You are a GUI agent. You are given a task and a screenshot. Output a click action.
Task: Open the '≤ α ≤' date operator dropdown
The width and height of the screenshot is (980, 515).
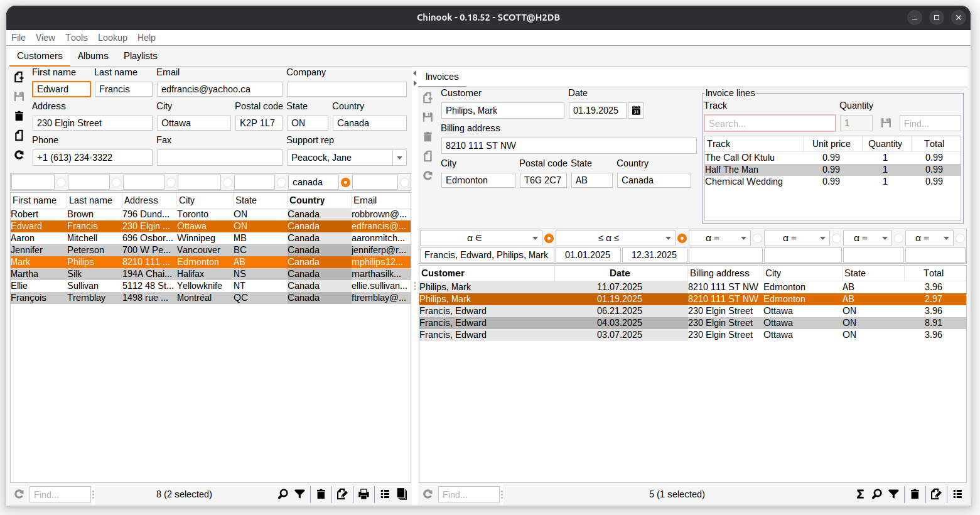(x=668, y=239)
